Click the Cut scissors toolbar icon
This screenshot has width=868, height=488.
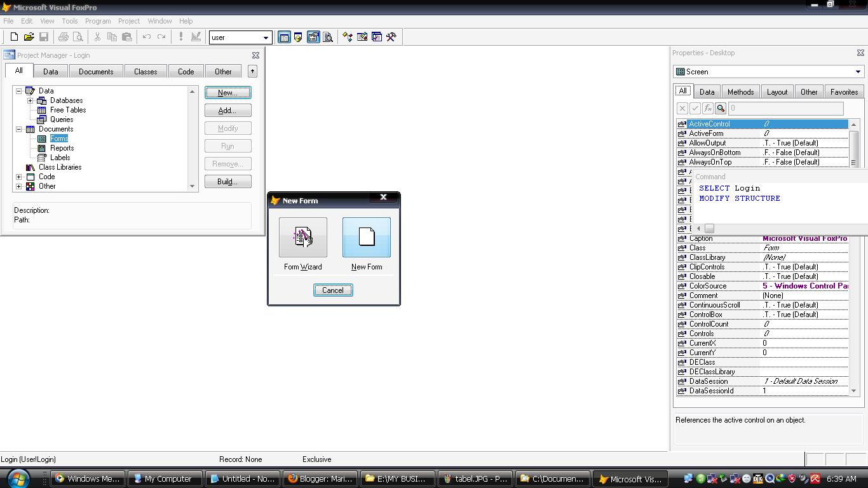click(97, 37)
